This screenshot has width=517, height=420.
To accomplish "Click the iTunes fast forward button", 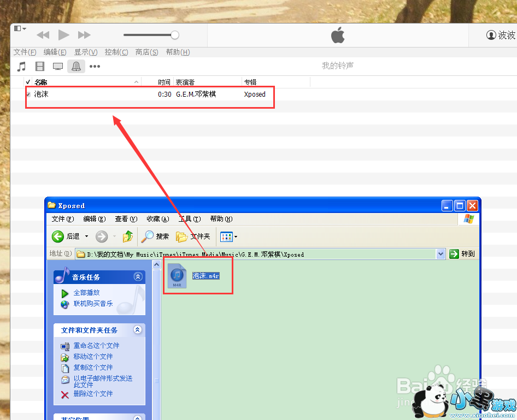I will [84, 35].
